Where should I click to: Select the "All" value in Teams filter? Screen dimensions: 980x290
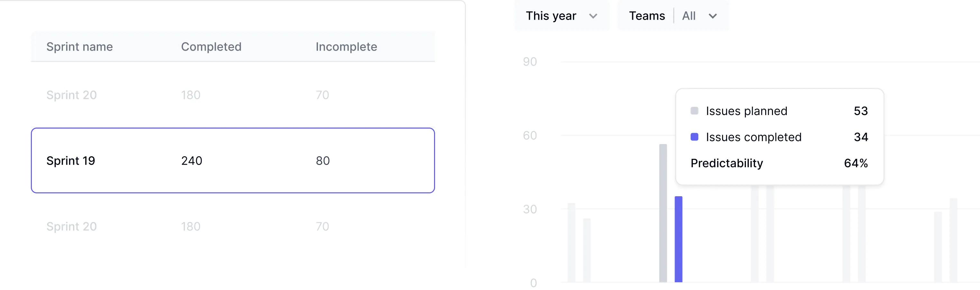click(x=689, y=16)
